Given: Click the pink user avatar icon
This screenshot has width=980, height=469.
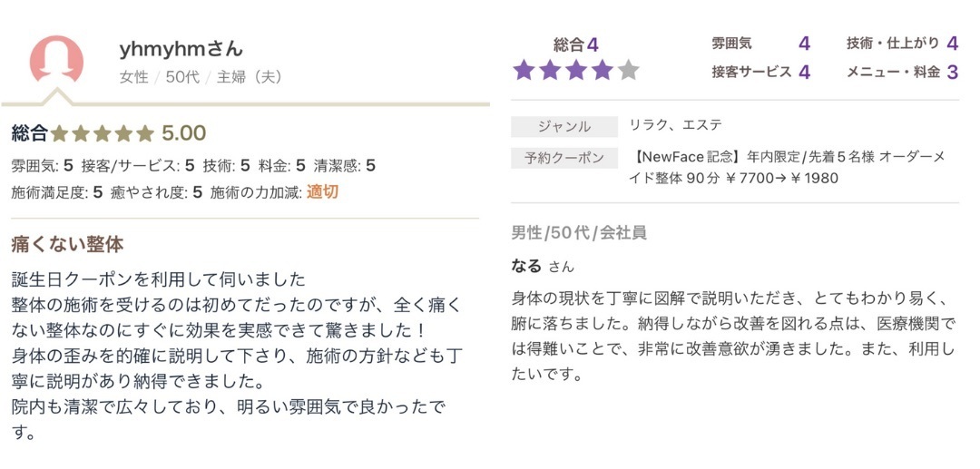Looking at the screenshot, I should (x=56, y=59).
